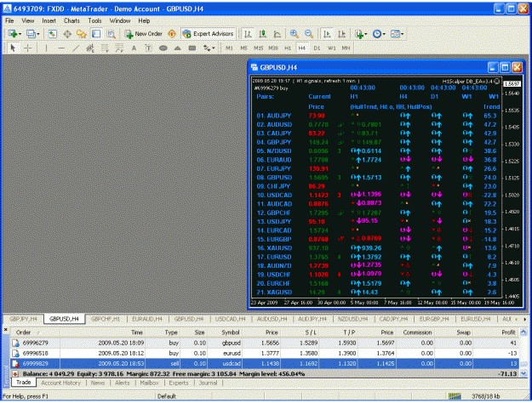Select the Crosshair tool

click(x=28, y=48)
